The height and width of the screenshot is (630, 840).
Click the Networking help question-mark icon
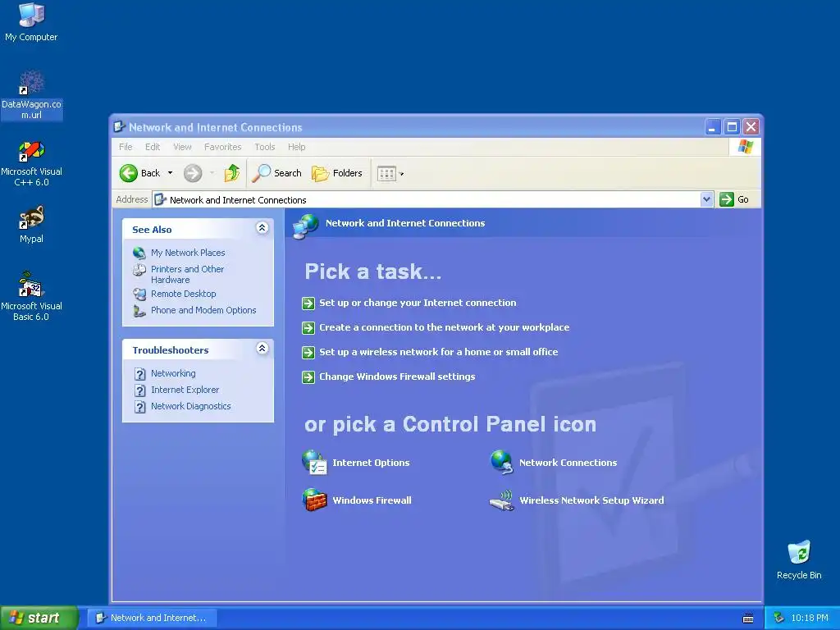[139, 374]
